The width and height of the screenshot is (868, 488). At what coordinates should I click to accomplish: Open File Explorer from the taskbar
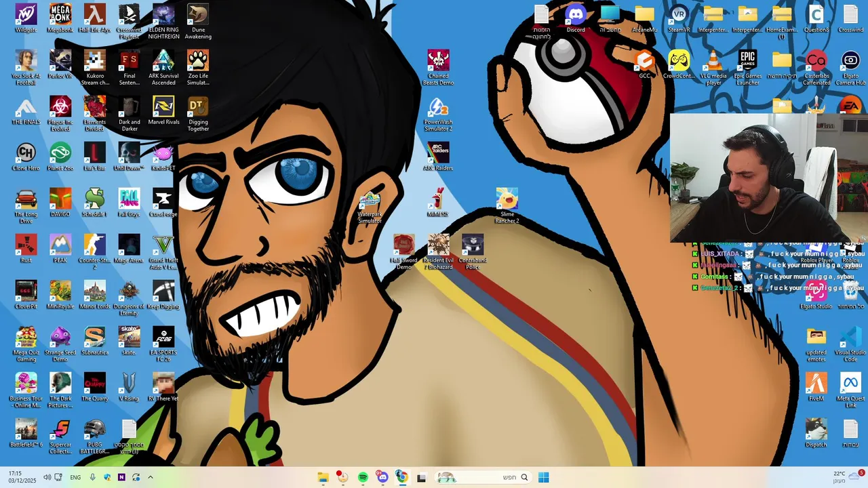pyautogui.click(x=323, y=477)
